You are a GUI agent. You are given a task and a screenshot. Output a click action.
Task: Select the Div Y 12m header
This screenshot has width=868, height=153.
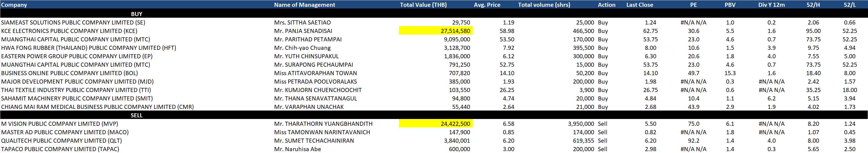pyautogui.click(x=771, y=5)
